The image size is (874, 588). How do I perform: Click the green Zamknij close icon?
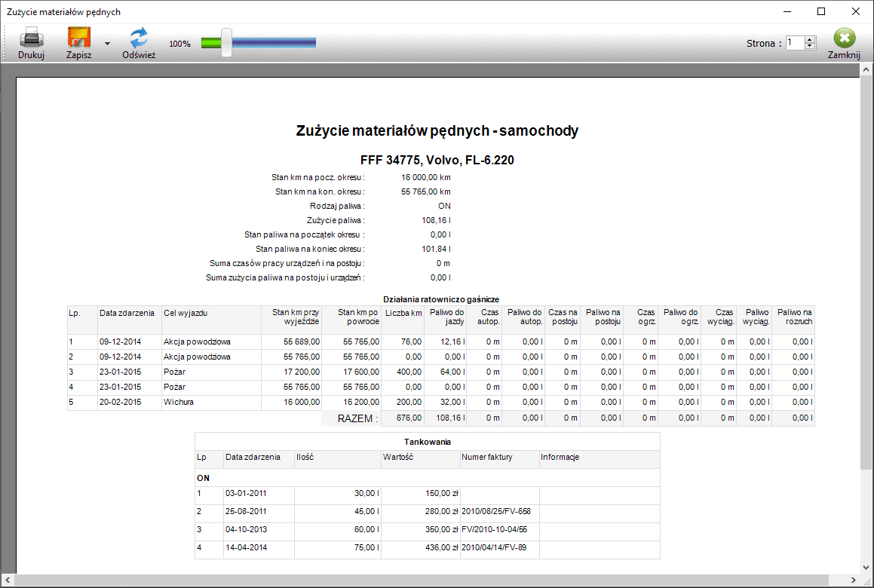[x=845, y=38]
